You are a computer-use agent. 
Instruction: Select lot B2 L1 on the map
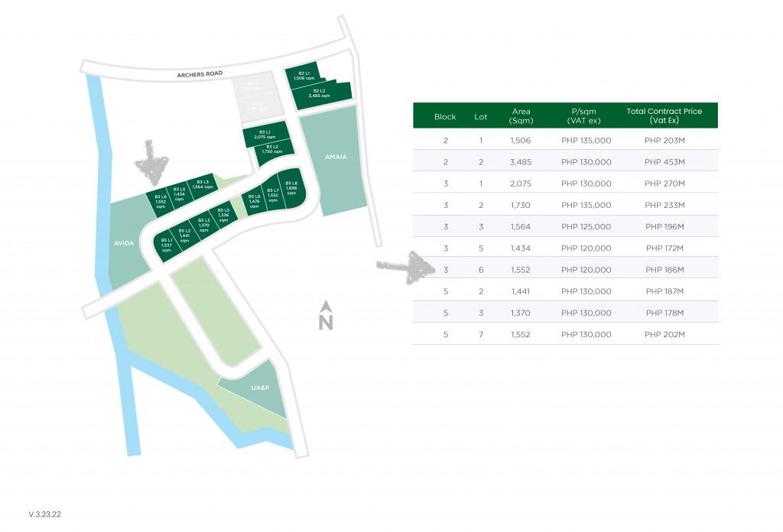tap(304, 76)
